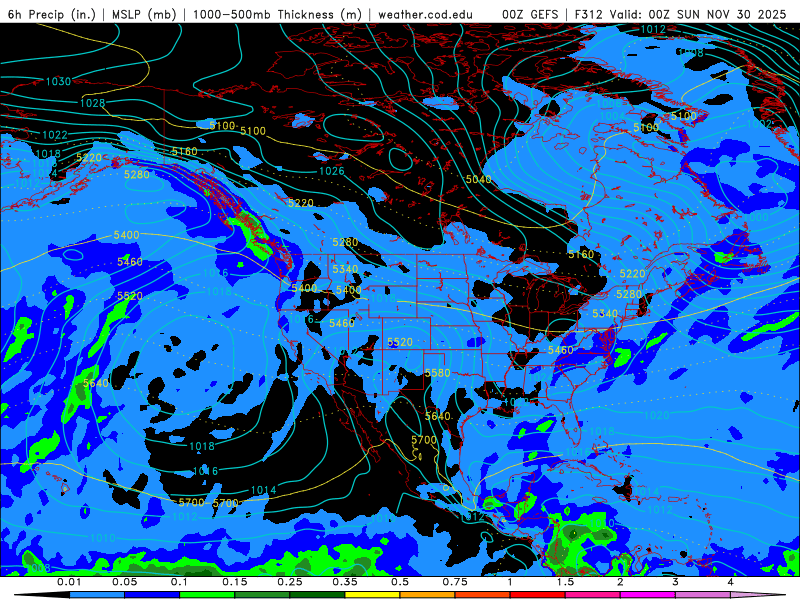Click the 0.75 legend value
Image resolution: width=800 pixels, height=600 pixels.
pos(455,582)
